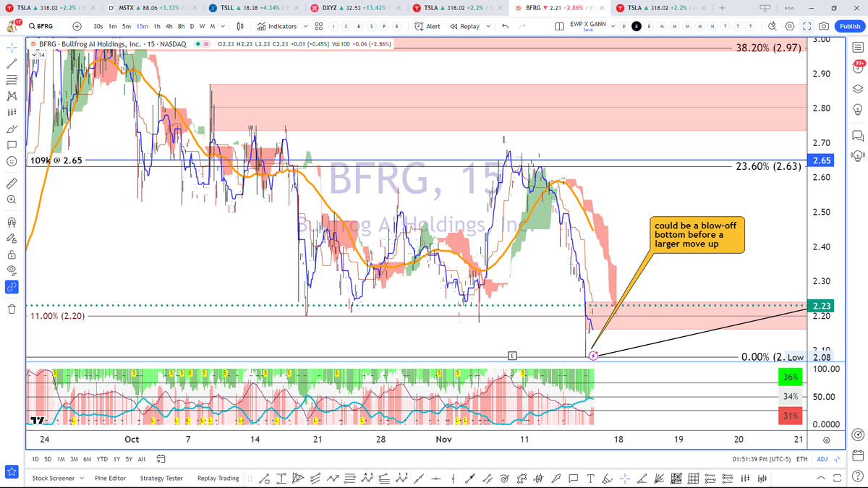Screen dimensions: 868x488
Task: Take a chart snapshot with camera icon
Action: [x=825, y=26]
